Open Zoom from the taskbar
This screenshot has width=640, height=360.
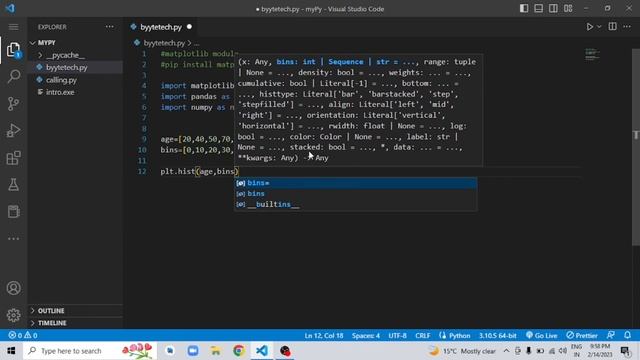[x=193, y=351]
